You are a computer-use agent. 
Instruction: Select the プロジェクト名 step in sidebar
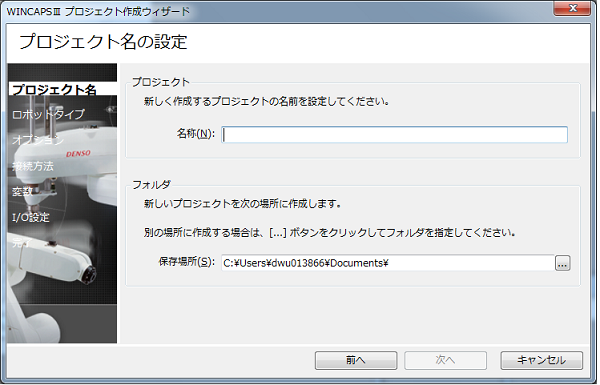[54, 90]
